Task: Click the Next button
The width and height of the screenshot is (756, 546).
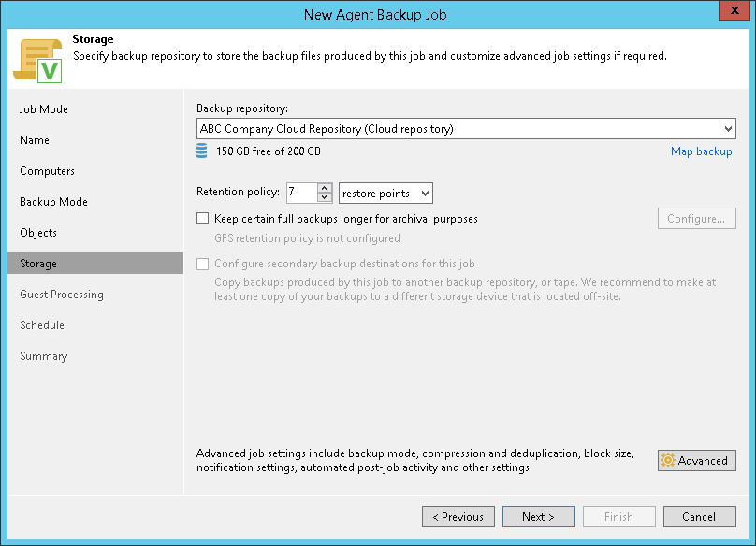Action: 538,516
